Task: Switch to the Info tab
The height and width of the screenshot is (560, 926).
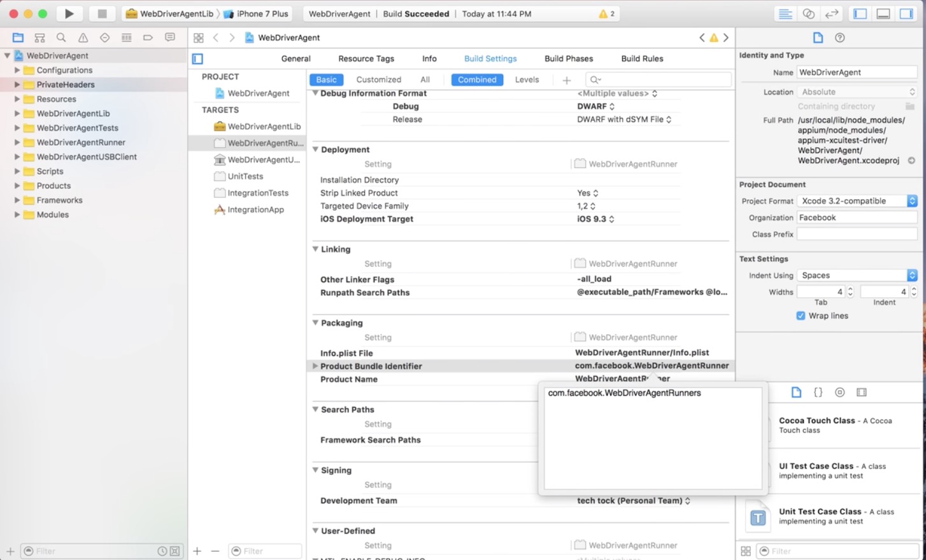Action: coord(429,59)
